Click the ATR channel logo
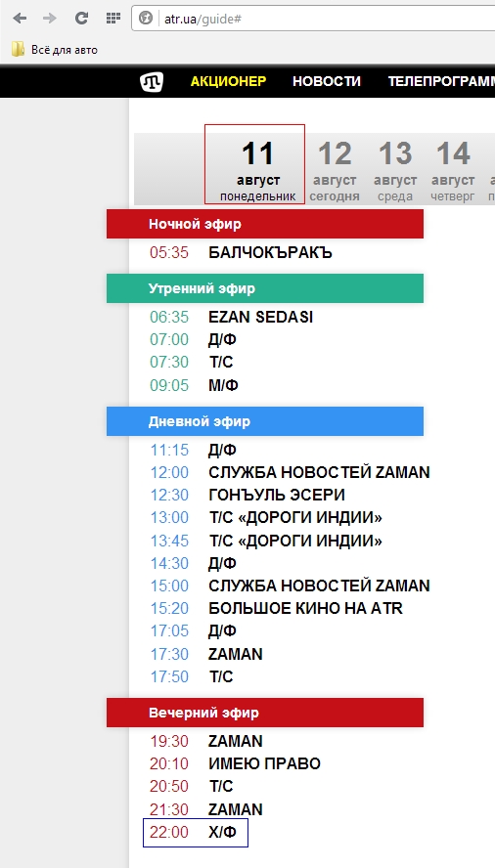495x868 pixels. (152, 81)
